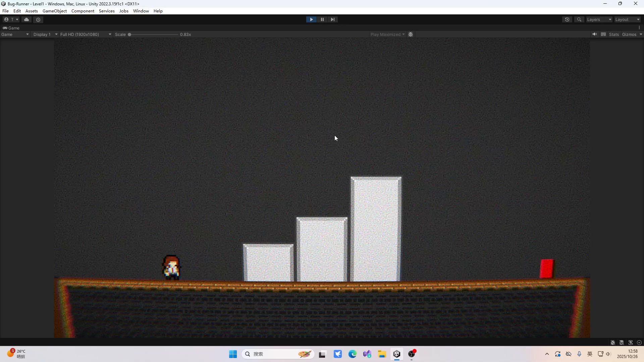Open Unity Cloud services icon
This screenshot has height=362, width=644.
tap(26, 19)
